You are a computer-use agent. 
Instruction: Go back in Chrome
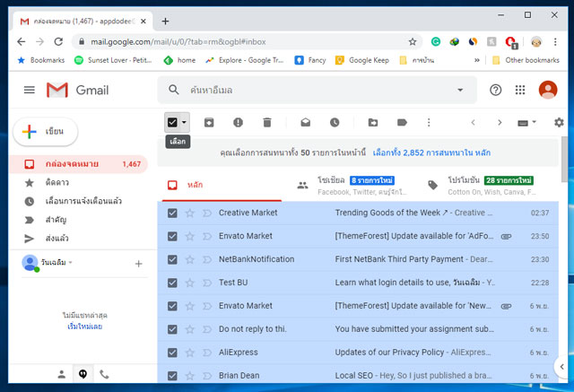22,42
